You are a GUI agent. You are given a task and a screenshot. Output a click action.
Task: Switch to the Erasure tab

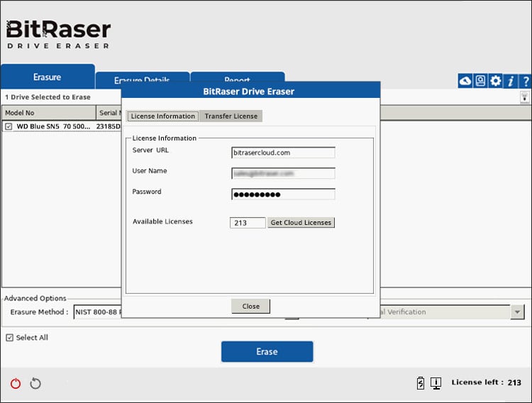(48, 77)
